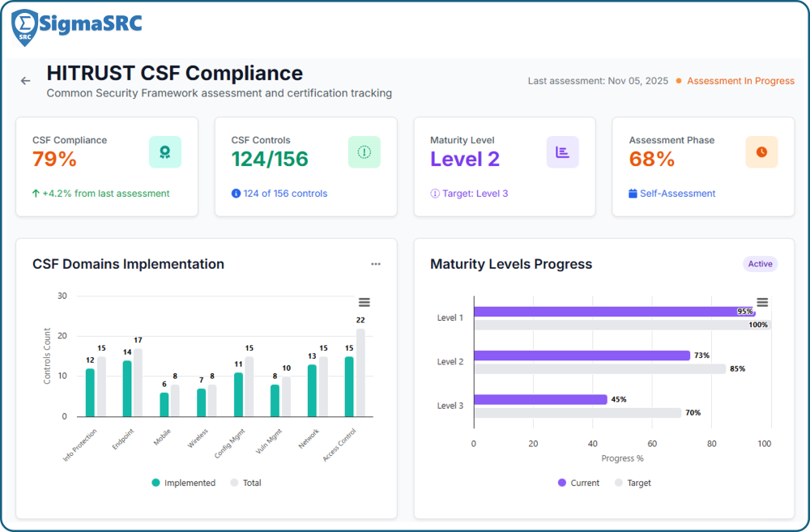The width and height of the screenshot is (810, 532).
Task: Click the Assessment Phase clock icon
Action: point(761,152)
